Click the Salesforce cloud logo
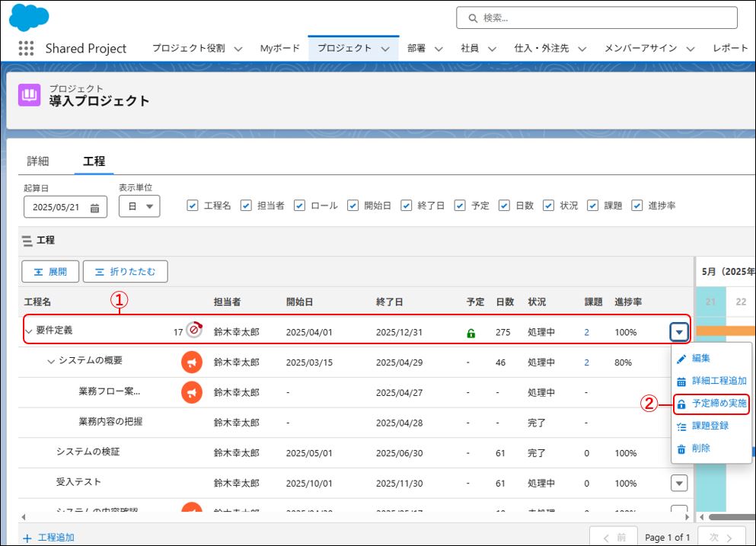This screenshot has height=546, width=756. point(29,17)
